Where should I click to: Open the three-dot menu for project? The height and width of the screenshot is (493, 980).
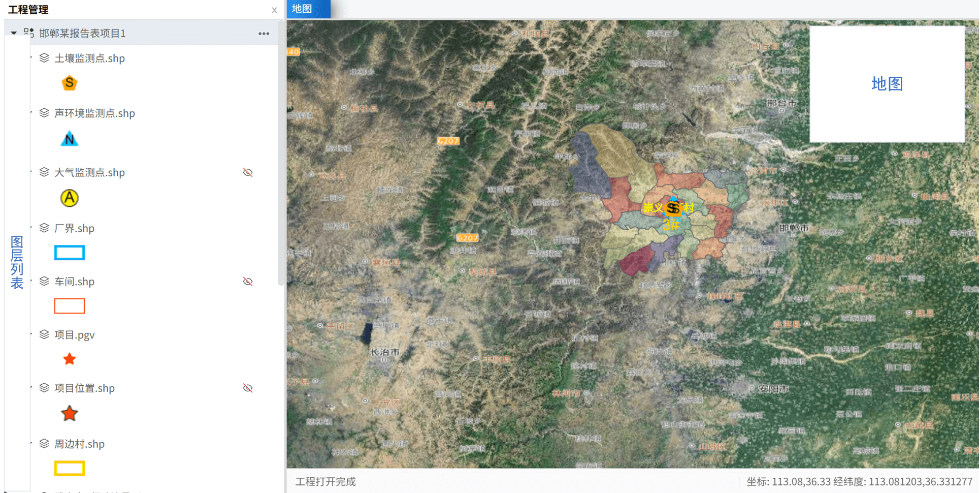264,34
